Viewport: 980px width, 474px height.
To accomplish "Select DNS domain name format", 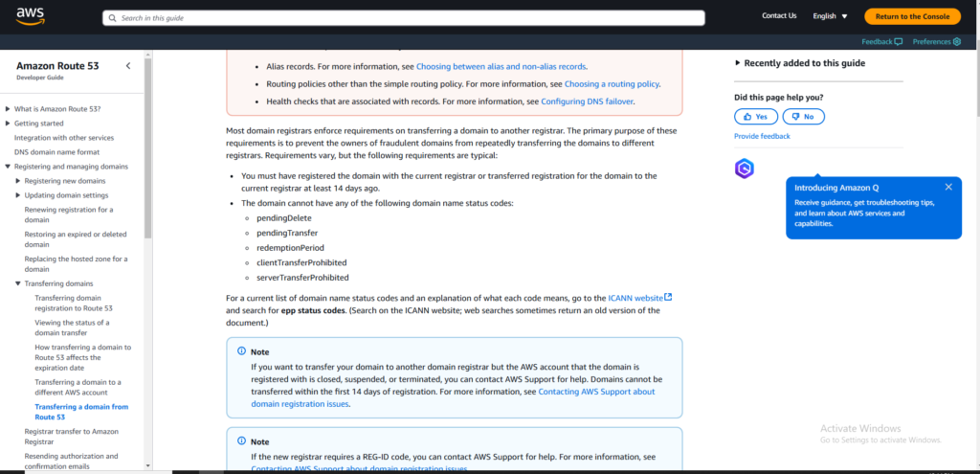I will tap(56, 152).
